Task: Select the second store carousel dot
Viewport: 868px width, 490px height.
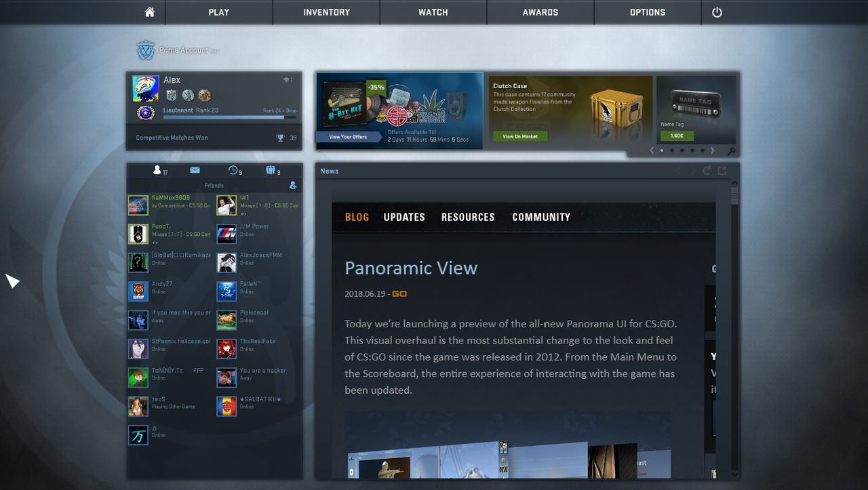Action: [x=672, y=150]
